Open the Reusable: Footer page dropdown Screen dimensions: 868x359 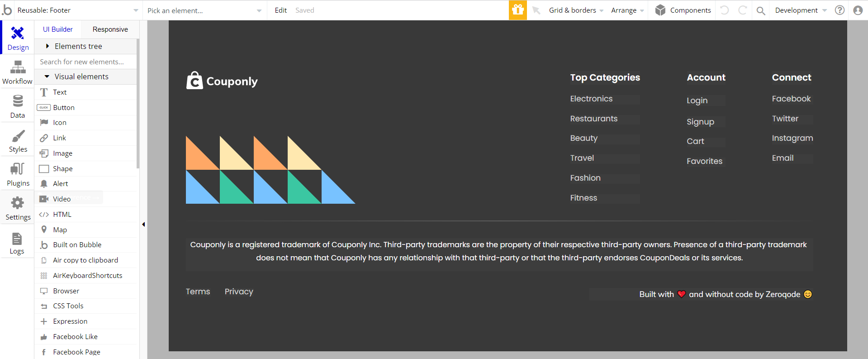tap(78, 10)
